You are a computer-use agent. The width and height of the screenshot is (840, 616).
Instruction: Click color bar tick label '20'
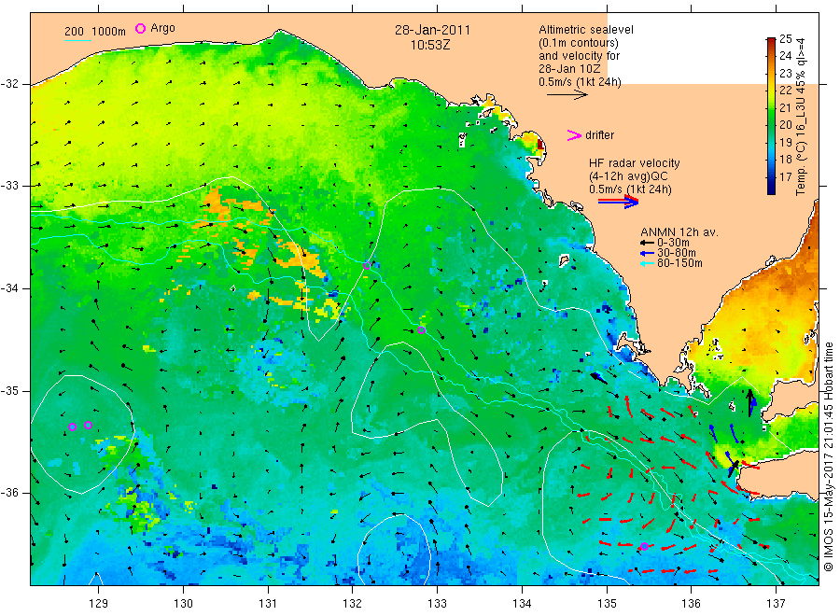[x=785, y=125]
